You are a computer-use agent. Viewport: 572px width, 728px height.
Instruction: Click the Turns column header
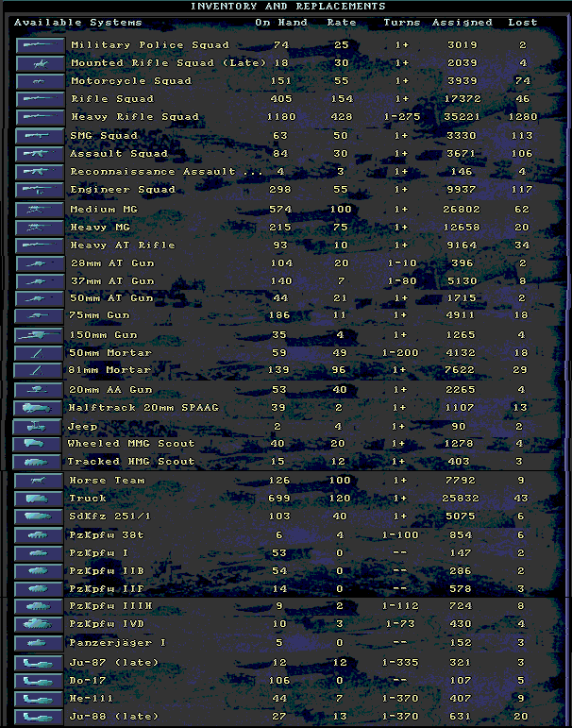pos(401,23)
